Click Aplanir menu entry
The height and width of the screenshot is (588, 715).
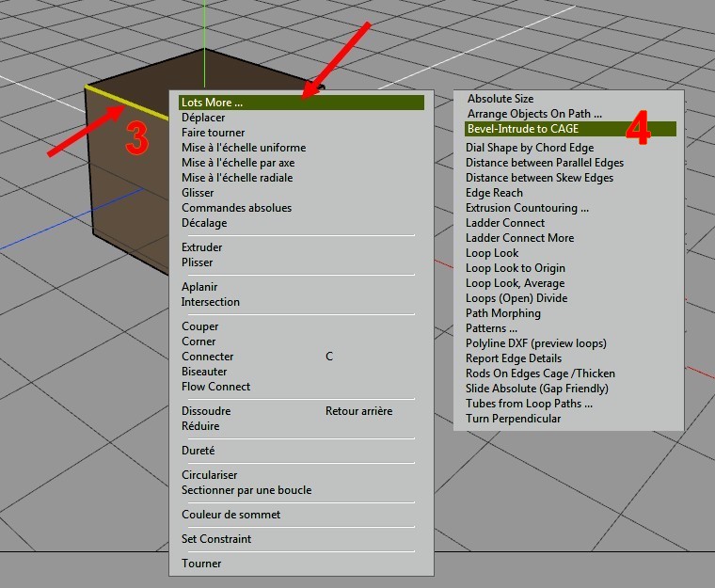199,287
